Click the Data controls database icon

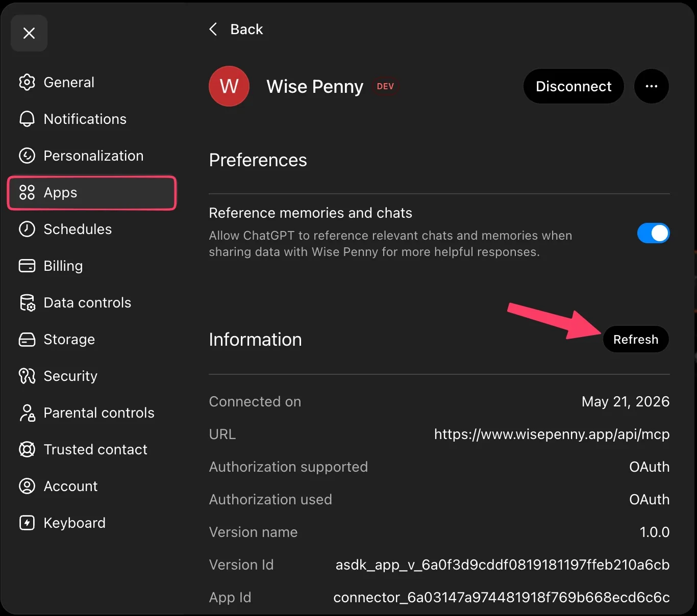click(x=27, y=302)
